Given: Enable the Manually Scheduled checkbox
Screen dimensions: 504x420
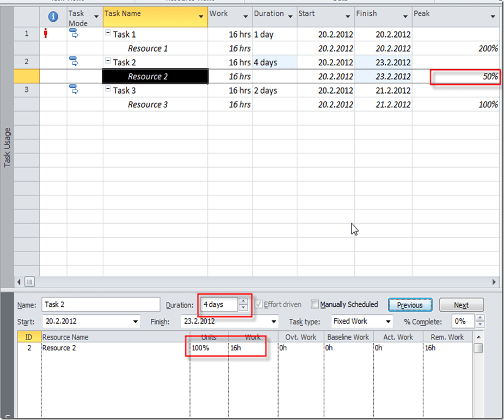Looking at the screenshot, I should coord(315,305).
